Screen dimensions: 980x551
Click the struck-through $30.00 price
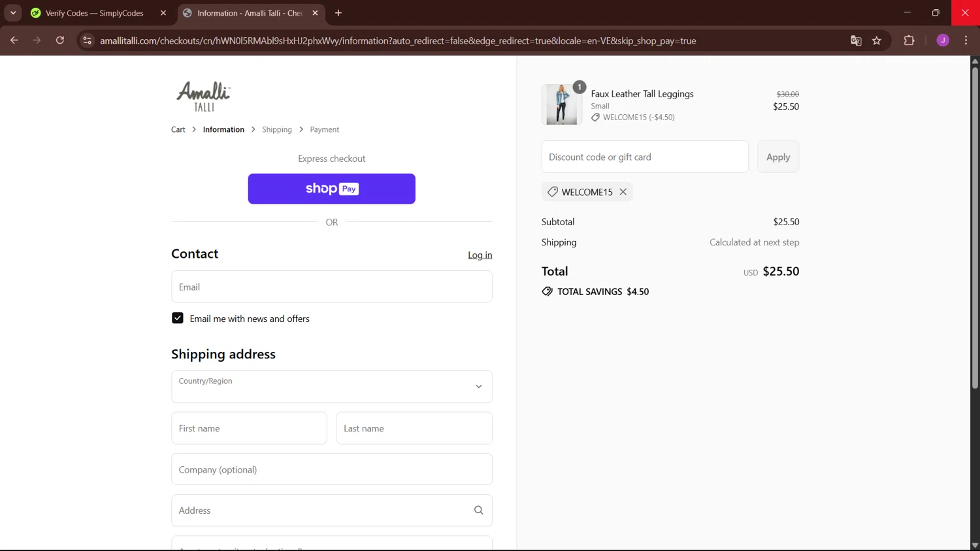pos(788,94)
